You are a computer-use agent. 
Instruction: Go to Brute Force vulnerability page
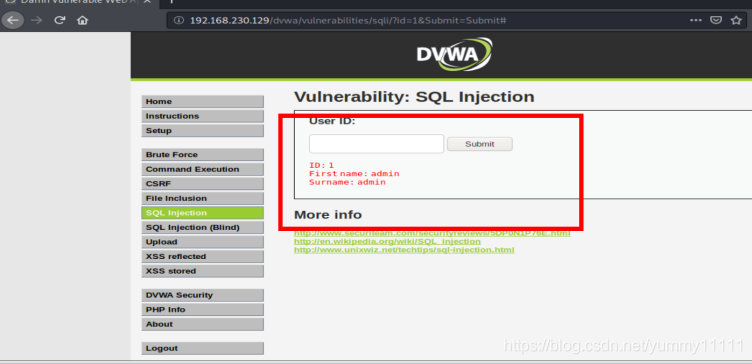[202, 154]
